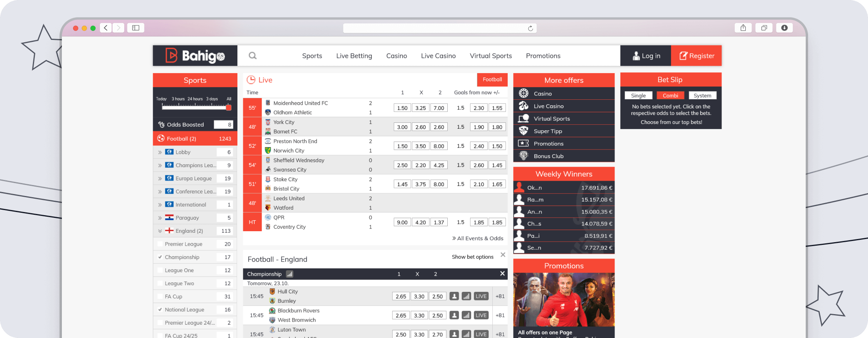Click the Odds Boosted rocket icon

[x=161, y=124]
